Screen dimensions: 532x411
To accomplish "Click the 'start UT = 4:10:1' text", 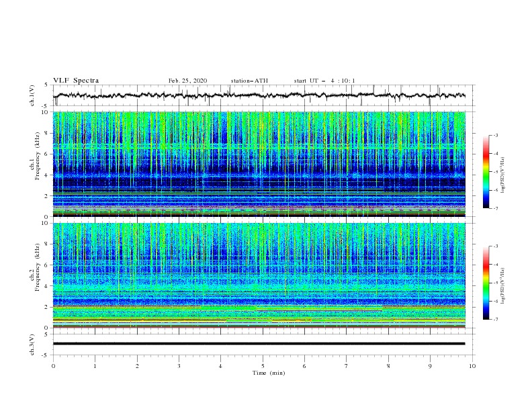I will [x=324, y=81].
